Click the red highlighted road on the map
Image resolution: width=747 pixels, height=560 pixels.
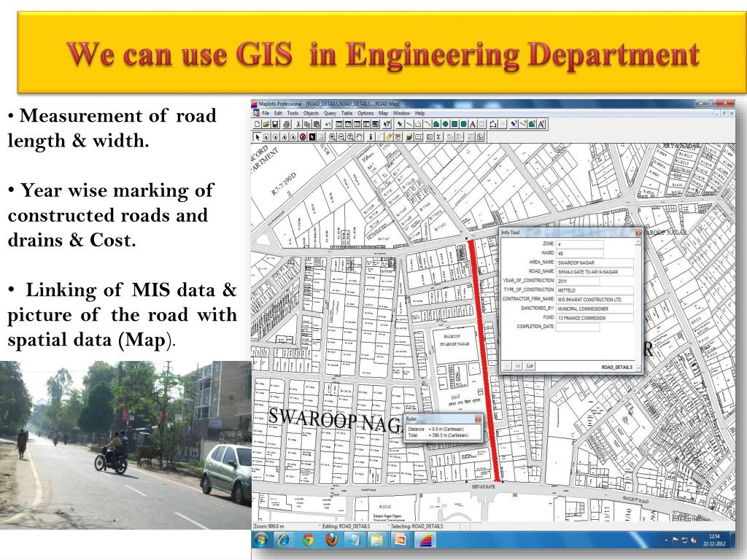[x=484, y=362]
